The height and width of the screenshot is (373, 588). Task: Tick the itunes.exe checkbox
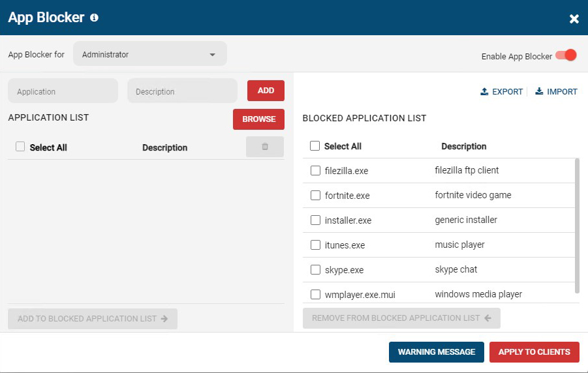(x=315, y=245)
